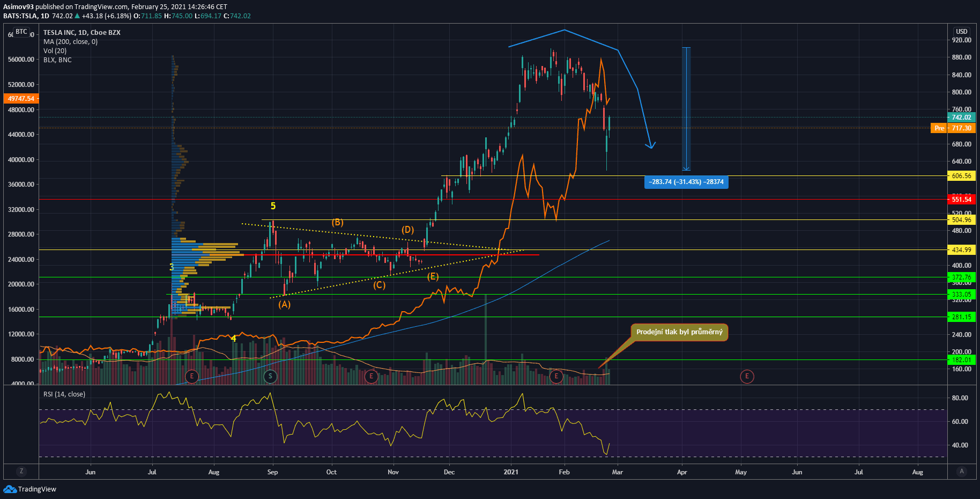This screenshot has width=980, height=499.
Task: Expand the RSI (14, close) indicator legend
Action: [64, 394]
